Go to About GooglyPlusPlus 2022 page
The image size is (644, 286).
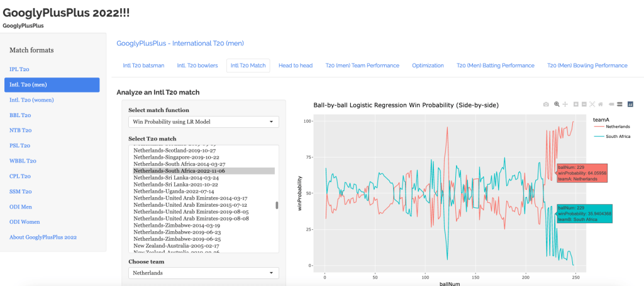click(43, 237)
